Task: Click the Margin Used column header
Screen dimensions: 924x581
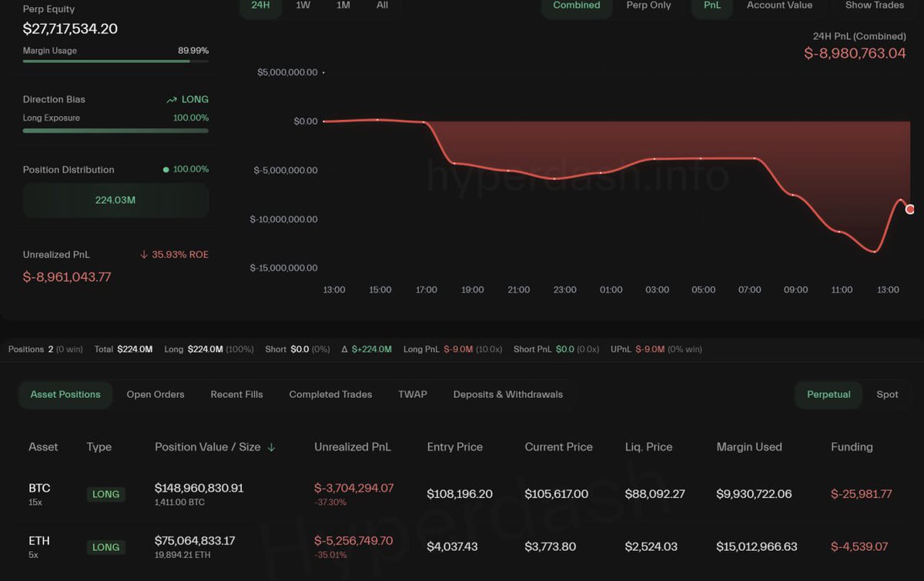Action: point(749,447)
